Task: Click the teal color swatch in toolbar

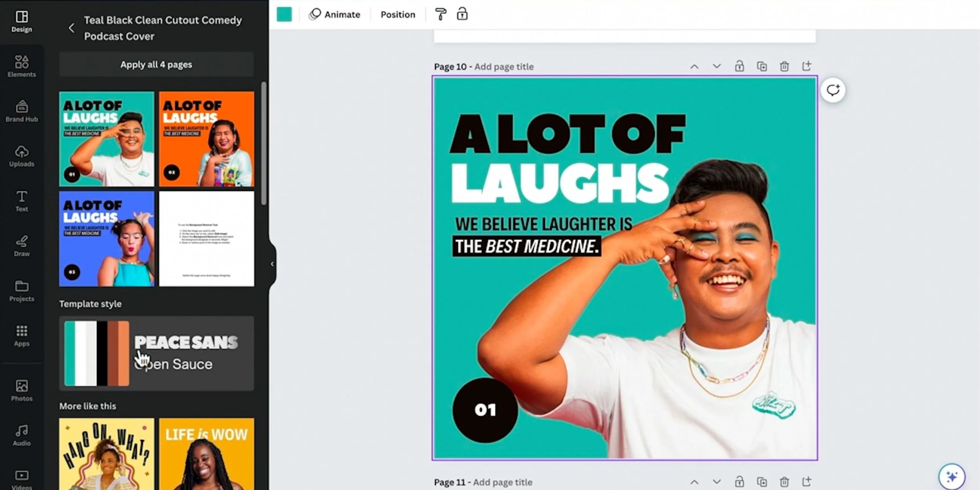Action: coord(284,15)
